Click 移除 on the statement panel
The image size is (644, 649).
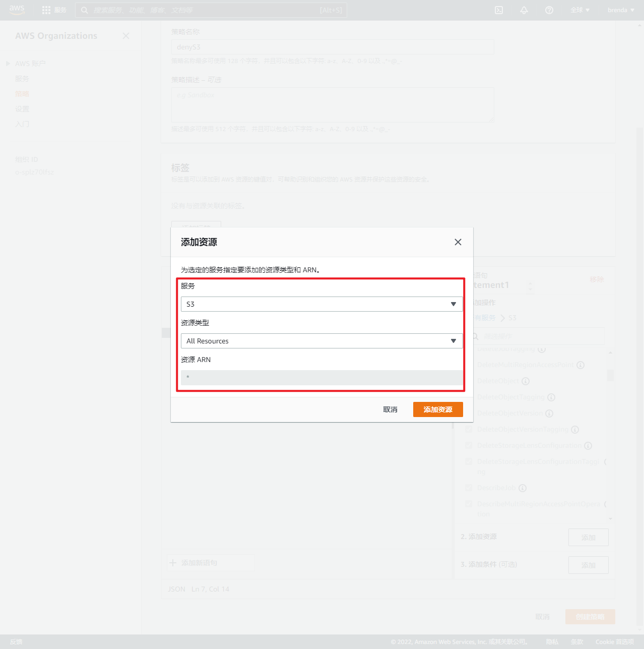tap(597, 279)
